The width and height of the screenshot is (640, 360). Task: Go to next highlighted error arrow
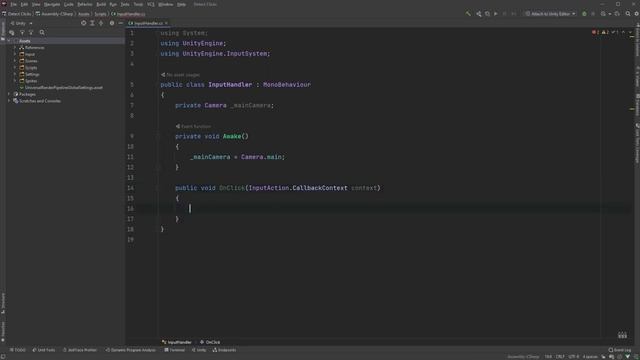[630, 32]
